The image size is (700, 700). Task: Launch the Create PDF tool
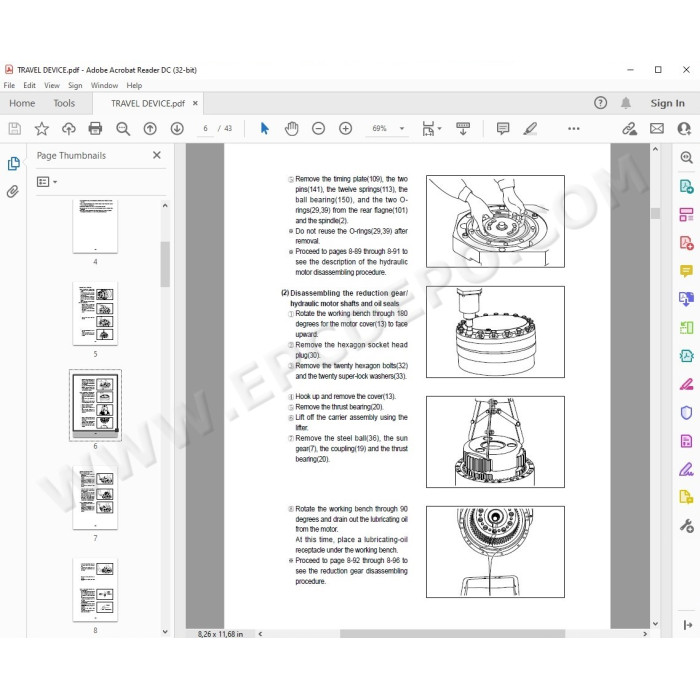[x=686, y=243]
